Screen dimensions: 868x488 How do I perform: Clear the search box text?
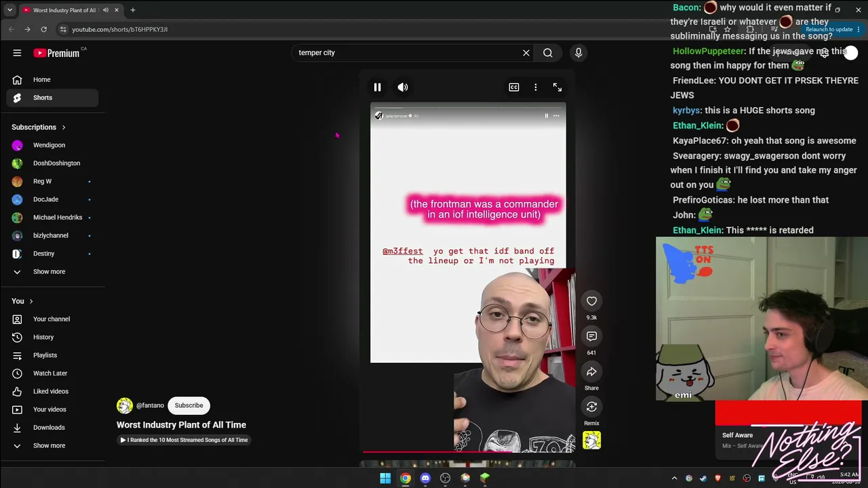point(526,53)
